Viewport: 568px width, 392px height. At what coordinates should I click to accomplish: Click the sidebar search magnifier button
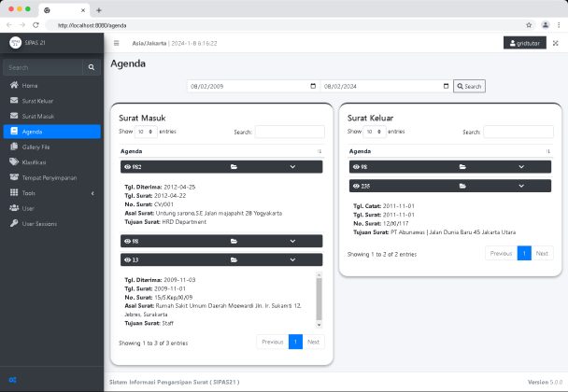[x=91, y=67]
